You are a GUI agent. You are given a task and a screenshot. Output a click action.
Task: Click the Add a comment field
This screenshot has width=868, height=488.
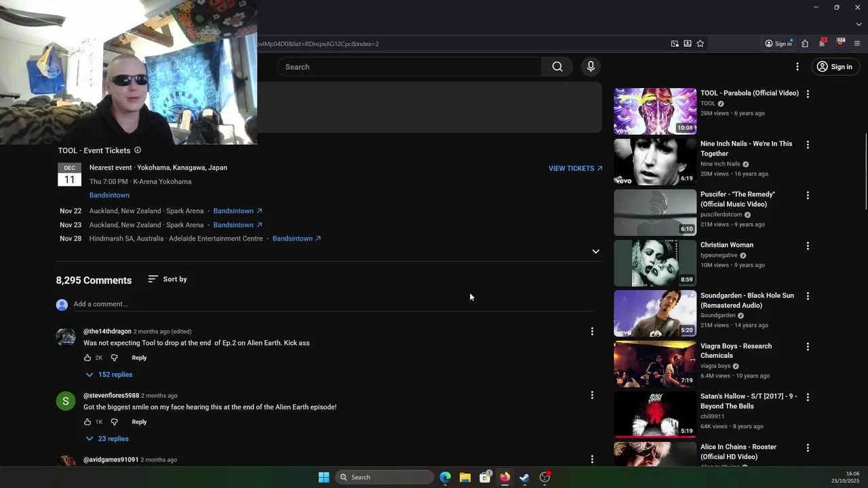[334, 304]
